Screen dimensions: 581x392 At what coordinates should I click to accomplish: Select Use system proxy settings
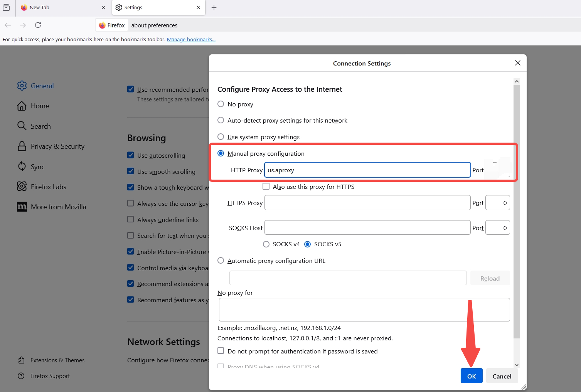tap(221, 137)
